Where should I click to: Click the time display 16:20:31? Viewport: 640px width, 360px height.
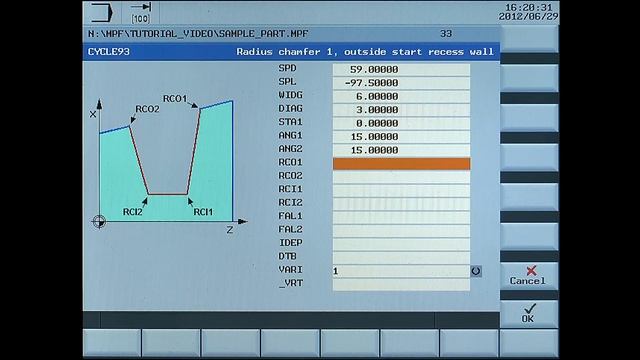529,7
